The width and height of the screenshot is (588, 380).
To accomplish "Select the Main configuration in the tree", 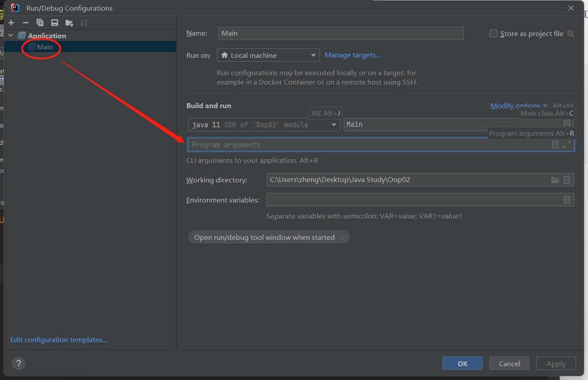I will [44, 47].
